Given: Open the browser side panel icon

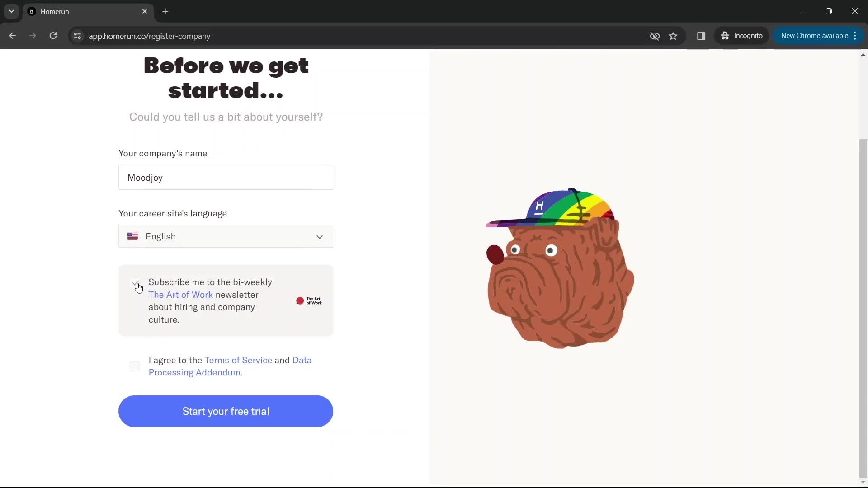Looking at the screenshot, I should [x=701, y=36].
